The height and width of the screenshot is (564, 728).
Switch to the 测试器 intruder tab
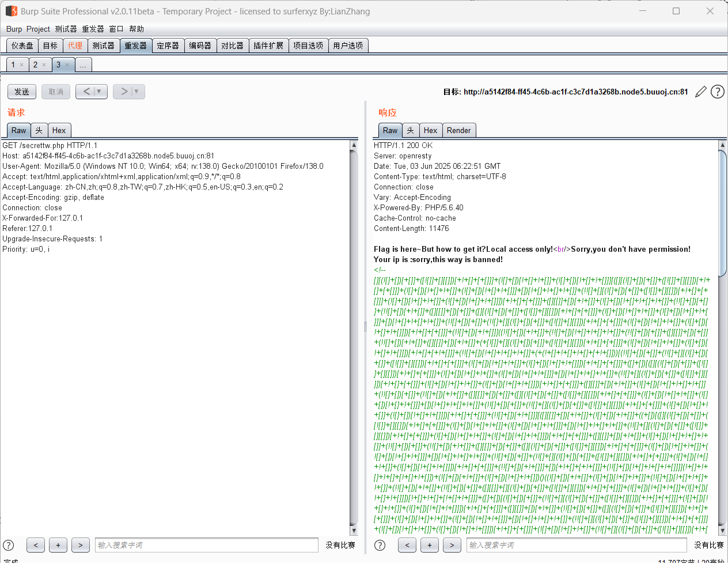click(104, 46)
